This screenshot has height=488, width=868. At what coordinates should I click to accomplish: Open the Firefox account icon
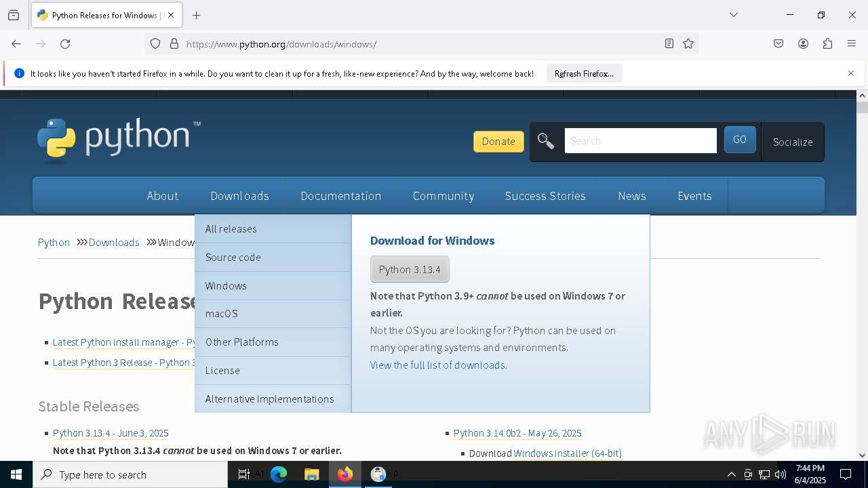803,44
